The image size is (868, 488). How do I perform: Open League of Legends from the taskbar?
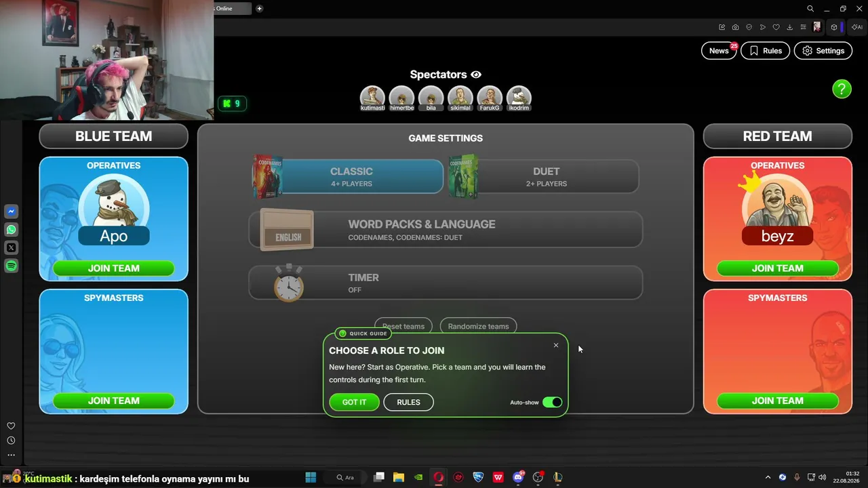[x=558, y=477]
